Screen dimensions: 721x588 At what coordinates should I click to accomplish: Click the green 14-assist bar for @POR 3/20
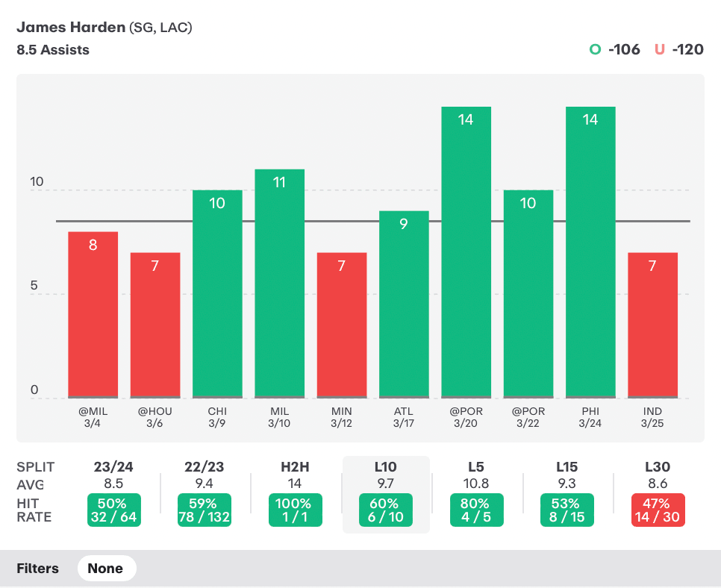pos(466,252)
